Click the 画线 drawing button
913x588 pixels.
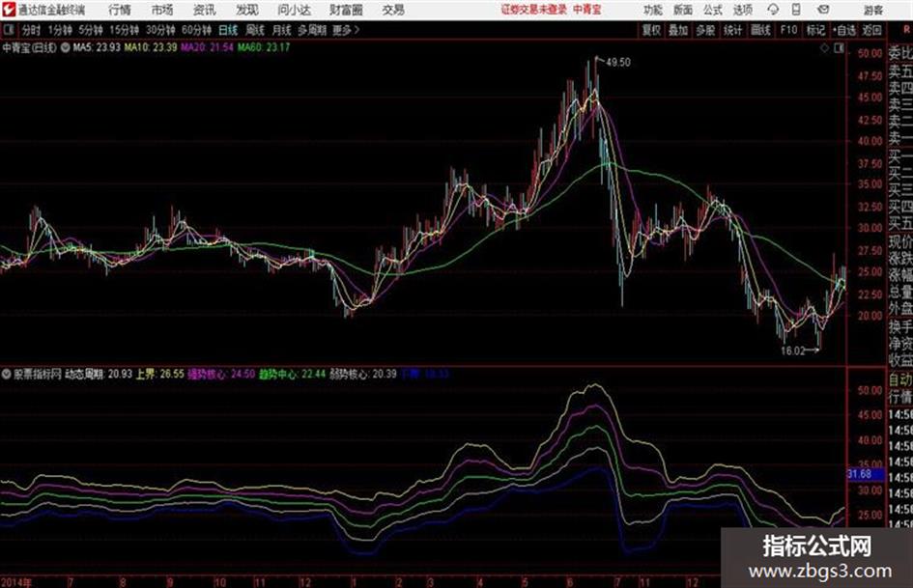[x=761, y=30]
